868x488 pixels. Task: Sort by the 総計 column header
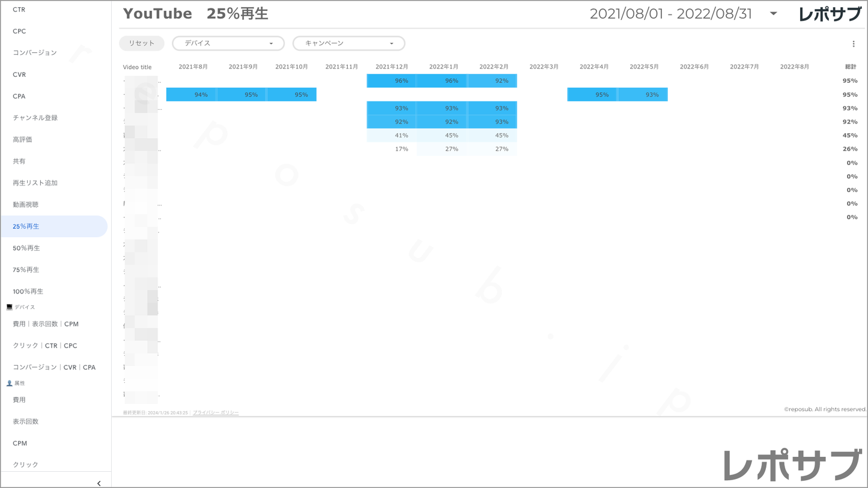[x=850, y=67]
